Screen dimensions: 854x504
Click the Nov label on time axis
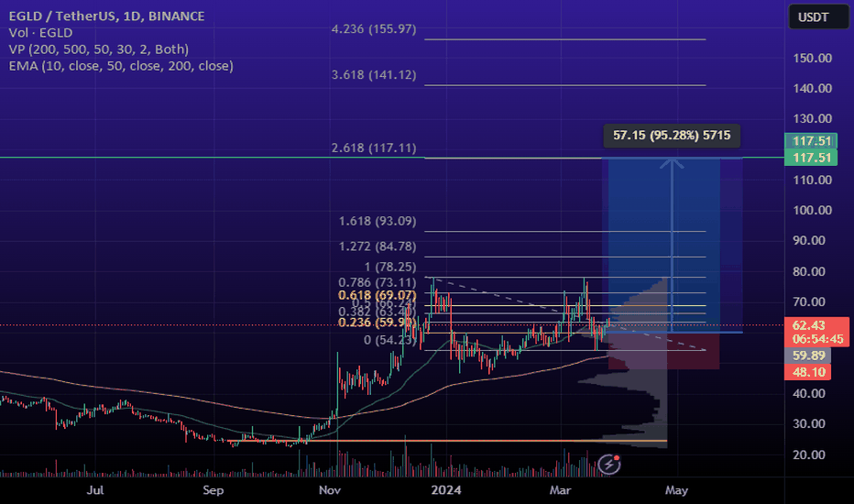click(x=330, y=490)
